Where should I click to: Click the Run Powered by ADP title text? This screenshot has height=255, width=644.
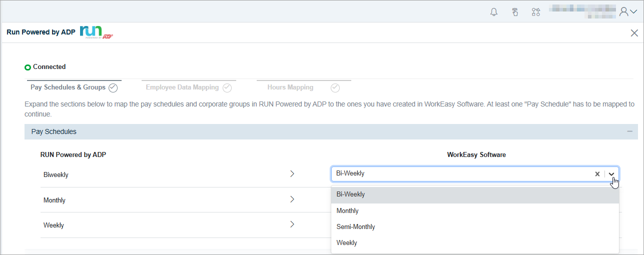coord(41,32)
